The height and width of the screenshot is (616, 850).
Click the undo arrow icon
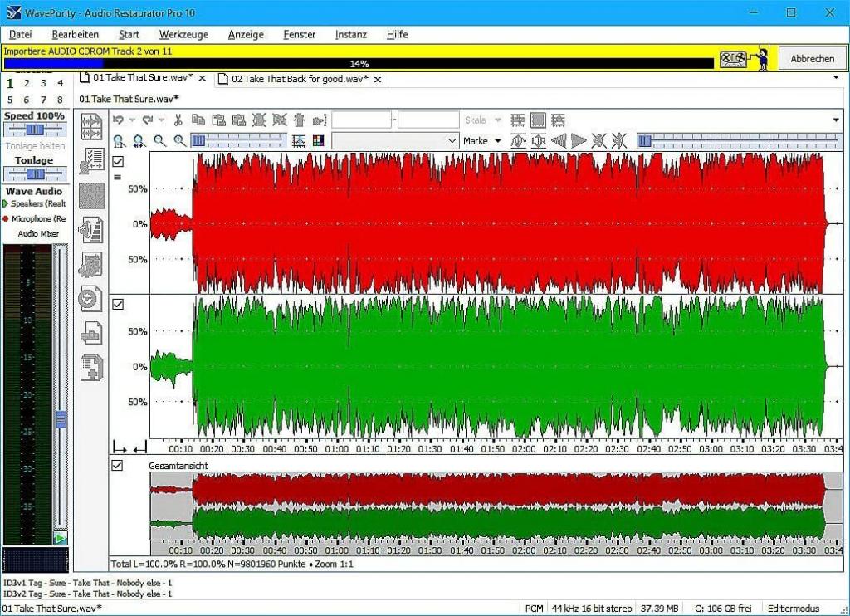118,120
